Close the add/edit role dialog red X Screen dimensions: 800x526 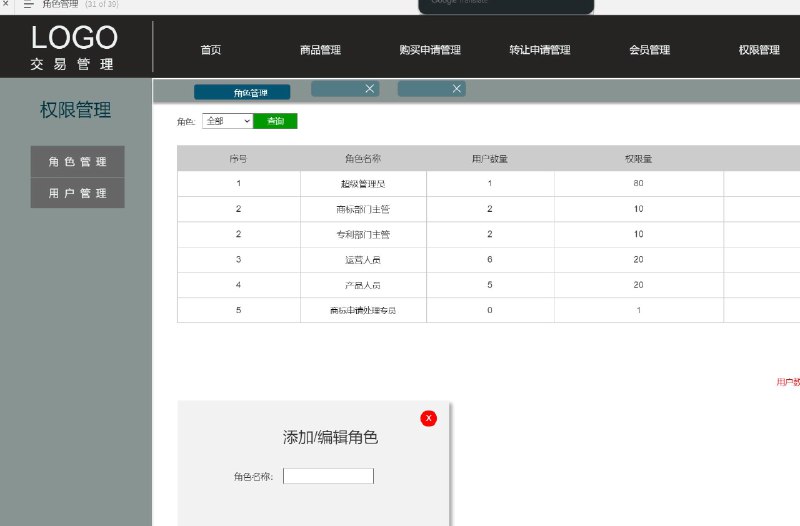pyautogui.click(x=429, y=418)
